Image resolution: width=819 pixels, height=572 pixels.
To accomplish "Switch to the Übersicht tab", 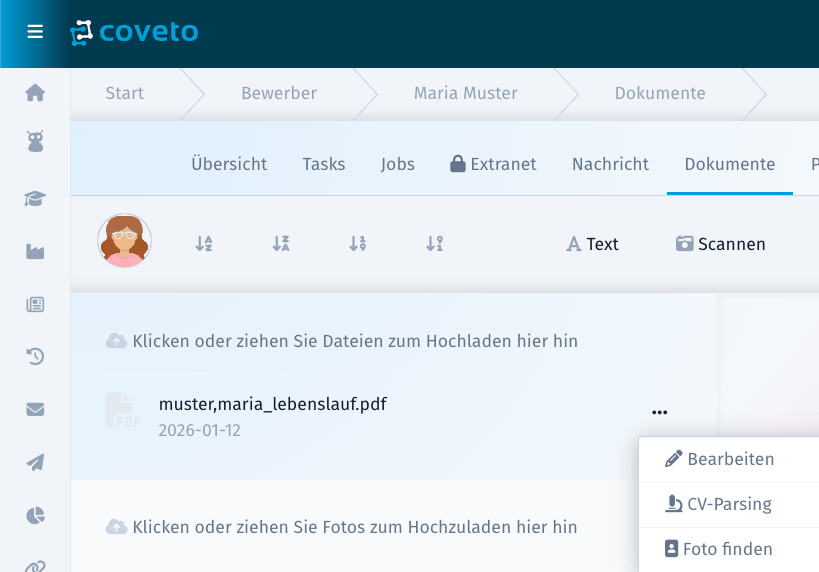I will [229, 164].
